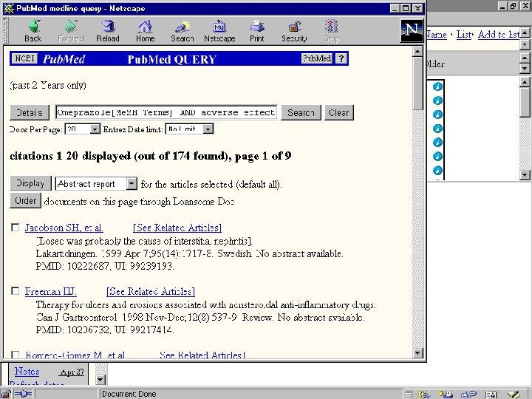This screenshot has width=532, height=399.
Task: Open Composer pencil icon in component bar
Action: point(514,394)
